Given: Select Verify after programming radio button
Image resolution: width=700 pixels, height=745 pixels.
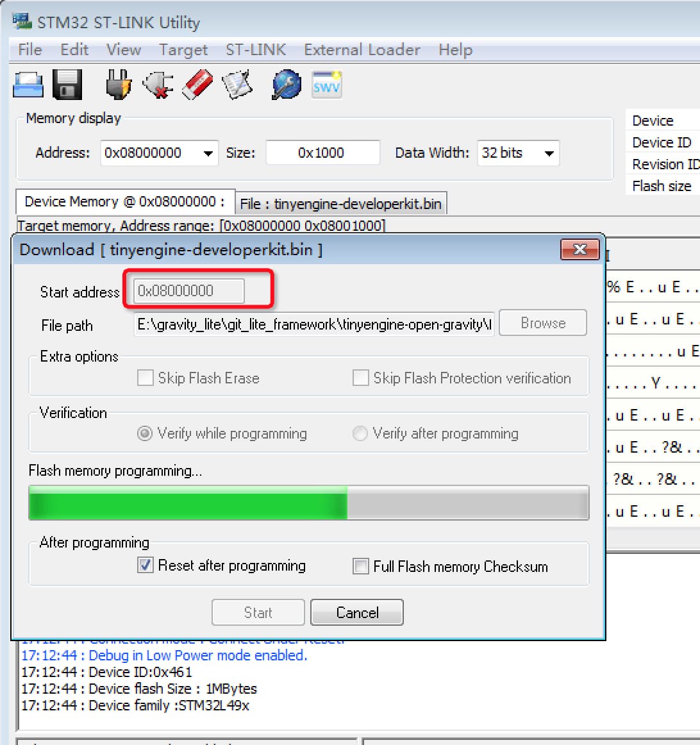Looking at the screenshot, I should tap(360, 433).
